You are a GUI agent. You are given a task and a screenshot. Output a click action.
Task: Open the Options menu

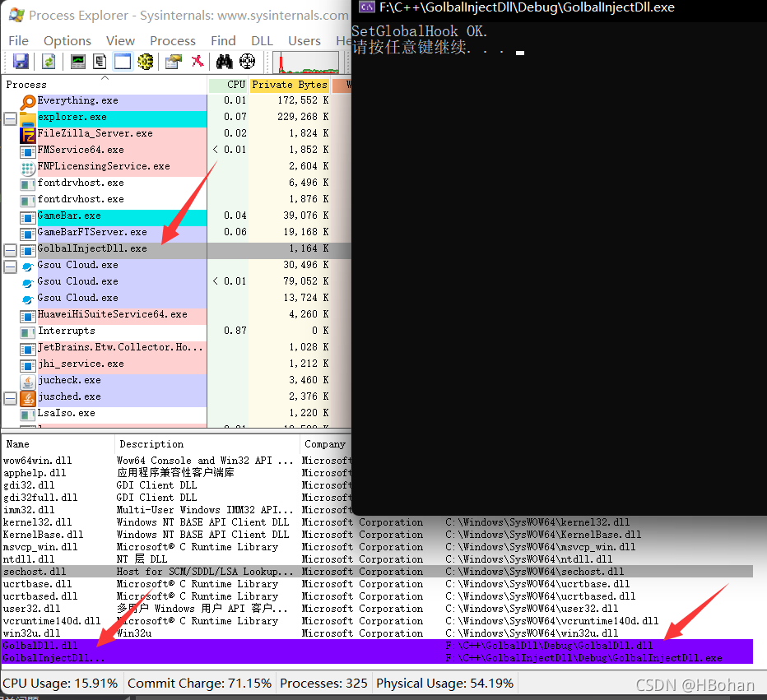[x=67, y=40]
